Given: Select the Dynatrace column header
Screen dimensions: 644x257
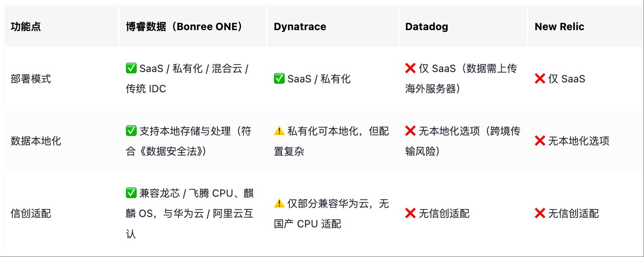Looking at the screenshot, I should [300, 27].
